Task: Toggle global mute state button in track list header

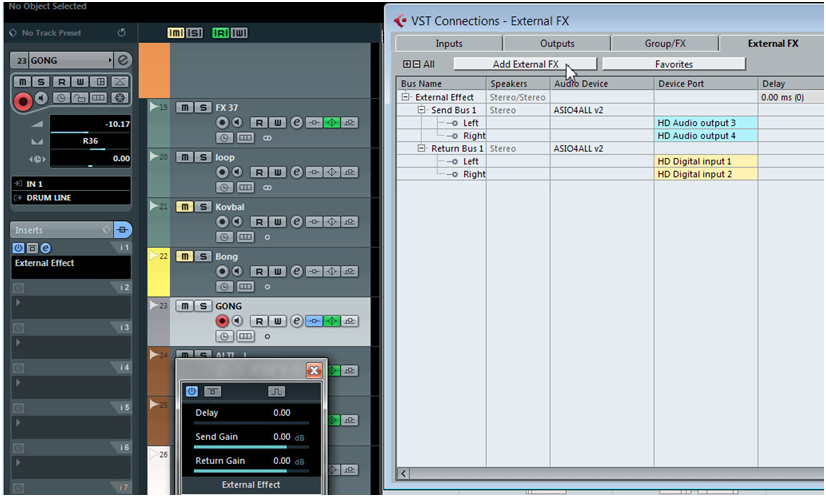Action: tap(175, 33)
